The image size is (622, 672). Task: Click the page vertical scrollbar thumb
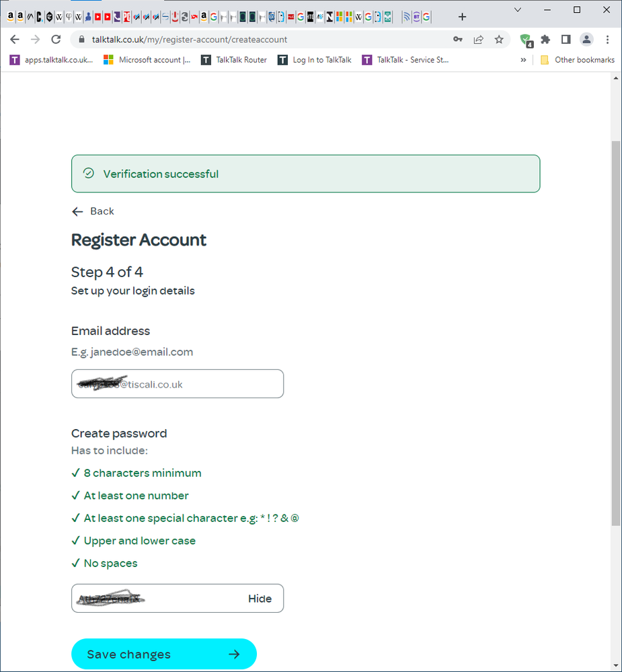click(615, 333)
